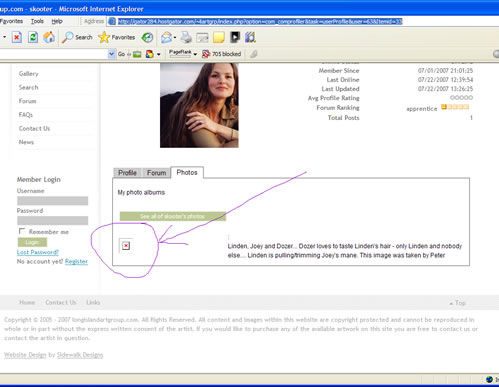Image resolution: width=499 pixels, height=387 pixels.
Task: Click See all of skooter's photos button
Action: click(x=173, y=216)
